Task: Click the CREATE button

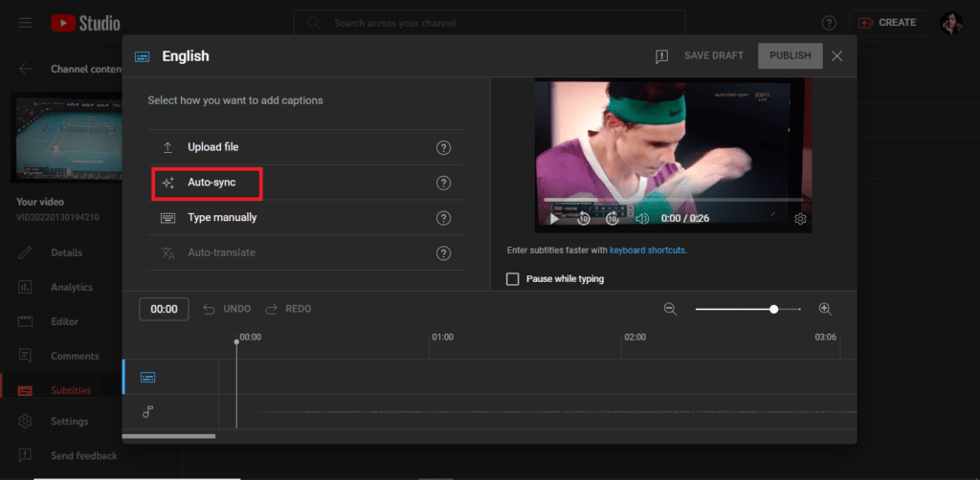Action: (x=887, y=23)
